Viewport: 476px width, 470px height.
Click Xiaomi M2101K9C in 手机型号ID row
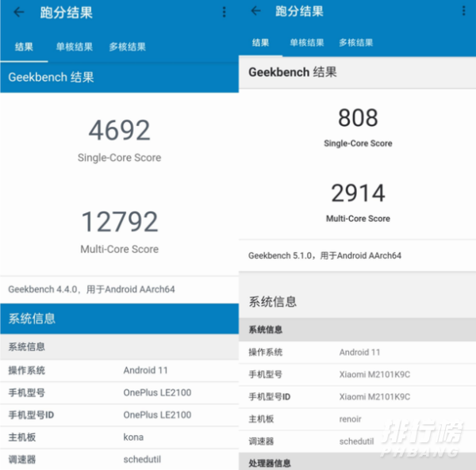[x=374, y=397]
